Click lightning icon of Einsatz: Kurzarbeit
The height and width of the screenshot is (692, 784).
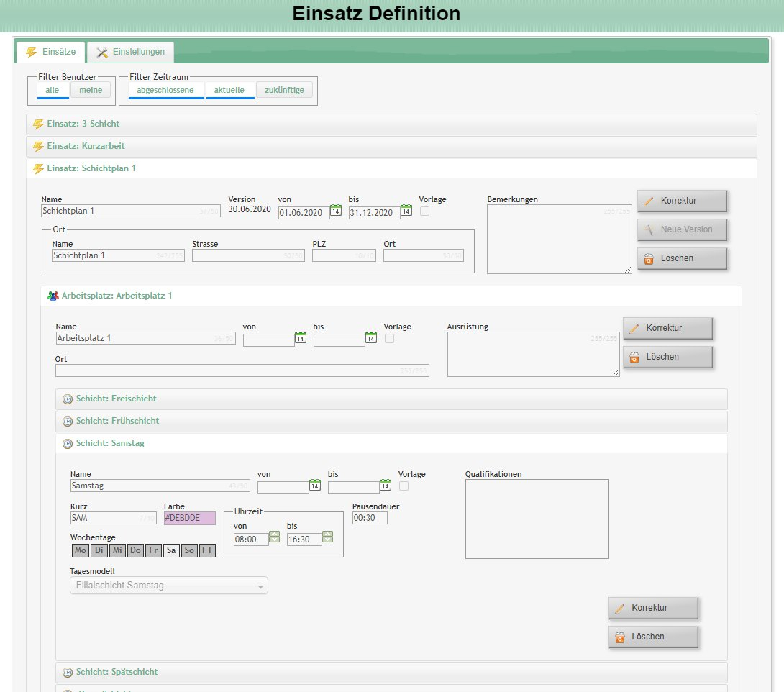[x=38, y=147]
